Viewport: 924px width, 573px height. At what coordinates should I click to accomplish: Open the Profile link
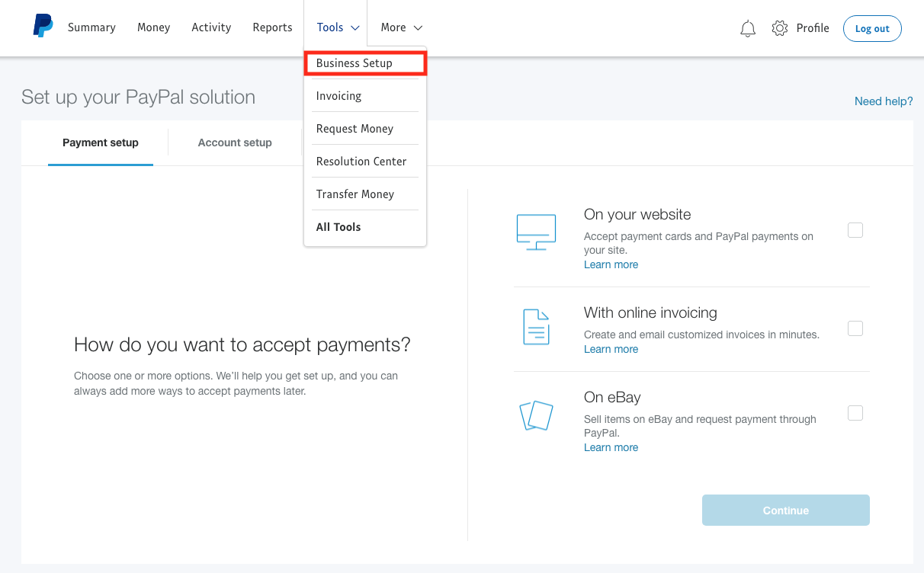click(813, 28)
